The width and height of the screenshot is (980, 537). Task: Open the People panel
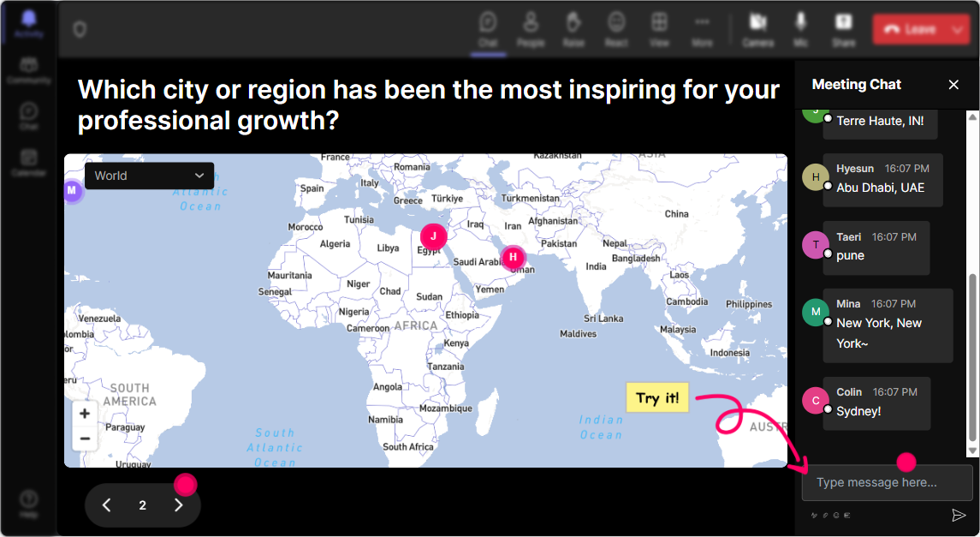(x=530, y=29)
